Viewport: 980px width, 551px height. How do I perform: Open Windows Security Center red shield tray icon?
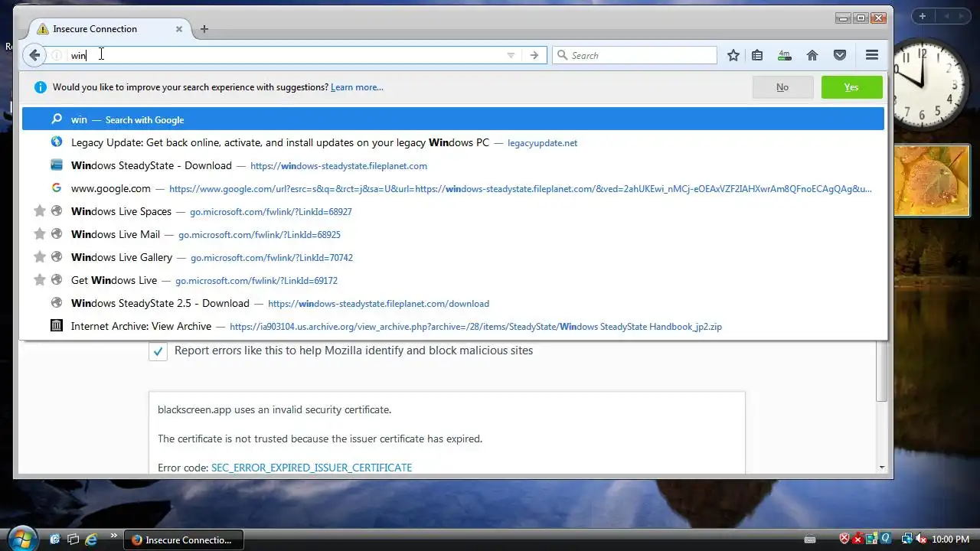[845, 540]
